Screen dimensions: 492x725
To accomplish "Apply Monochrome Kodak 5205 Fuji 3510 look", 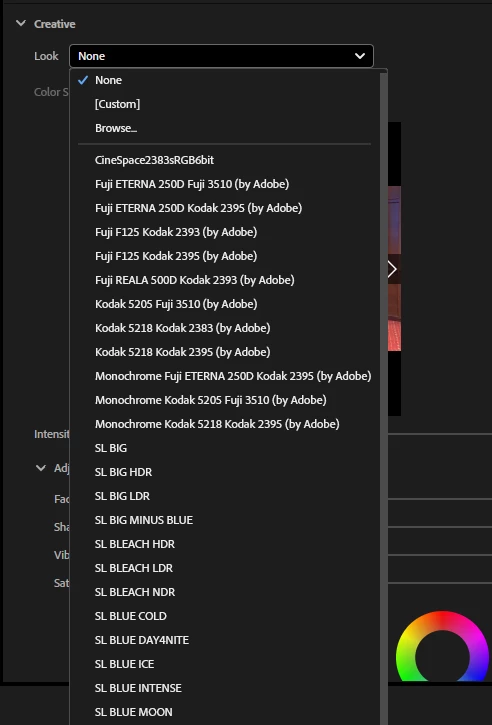I will 225,400.
